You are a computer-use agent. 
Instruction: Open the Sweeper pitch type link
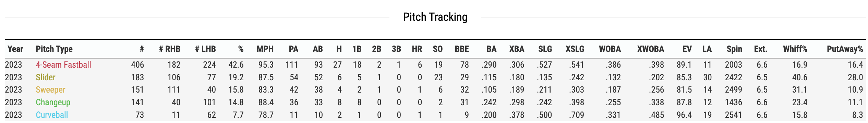pyautogui.click(x=50, y=90)
